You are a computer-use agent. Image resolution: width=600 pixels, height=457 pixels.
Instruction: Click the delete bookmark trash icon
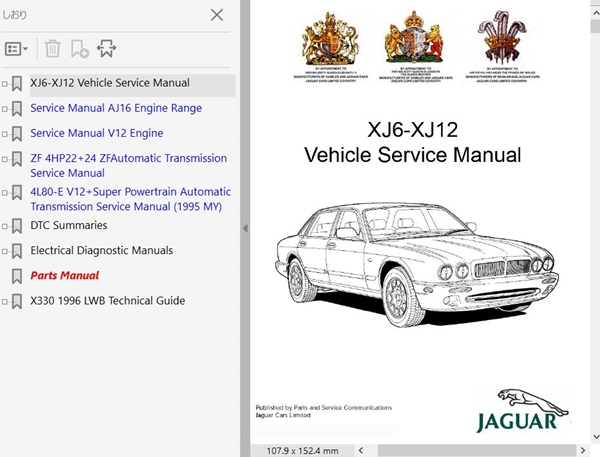coord(52,49)
